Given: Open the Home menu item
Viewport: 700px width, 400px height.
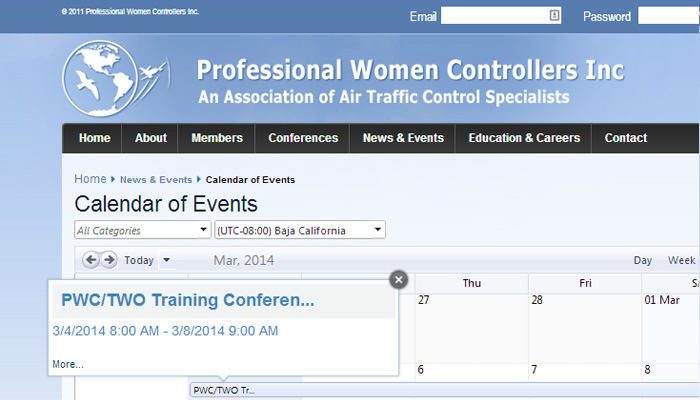Looking at the screenshot, I should (x=94, y=138).
